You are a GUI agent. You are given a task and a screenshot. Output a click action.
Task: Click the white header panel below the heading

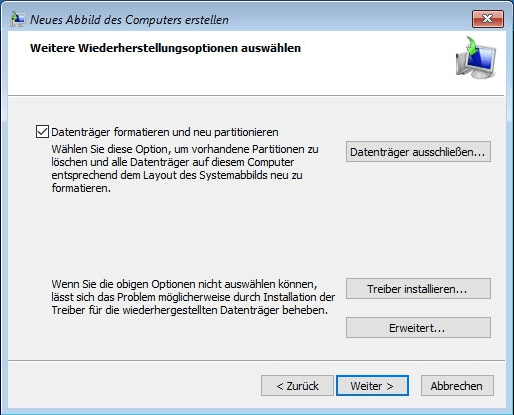tap(233, 77)
